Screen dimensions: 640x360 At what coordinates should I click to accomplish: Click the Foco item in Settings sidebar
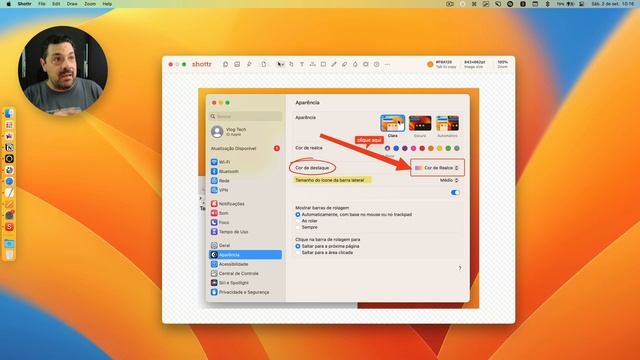[x=246, y=222]
